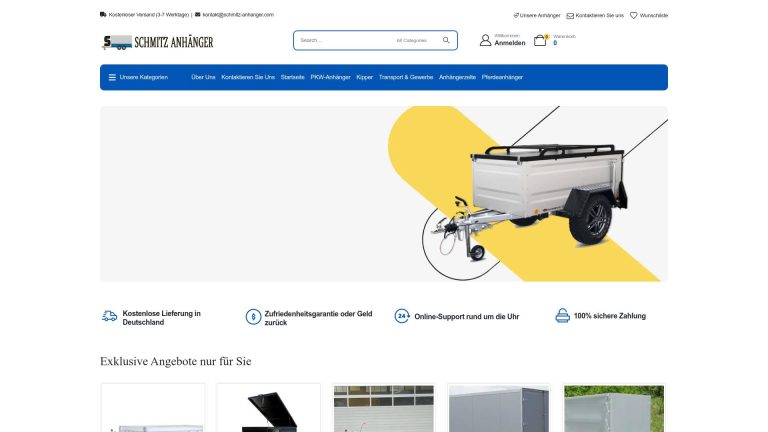
Task: Click the hamburger icon for Unsere Kategorien
Action: (x=112, y=77)
